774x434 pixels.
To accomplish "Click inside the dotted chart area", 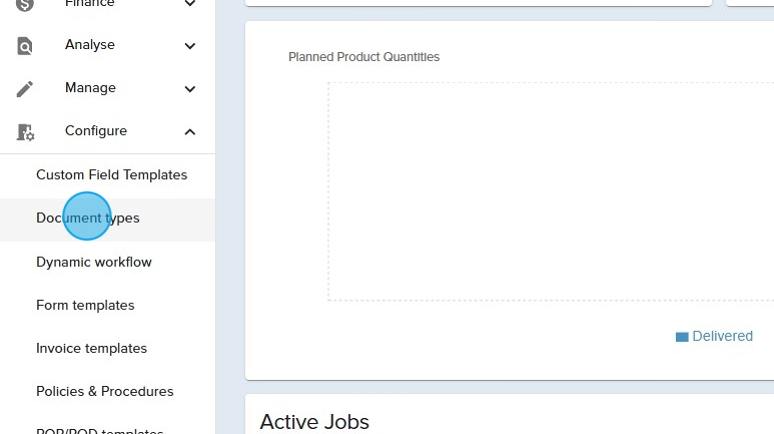I will pos(550,190).
